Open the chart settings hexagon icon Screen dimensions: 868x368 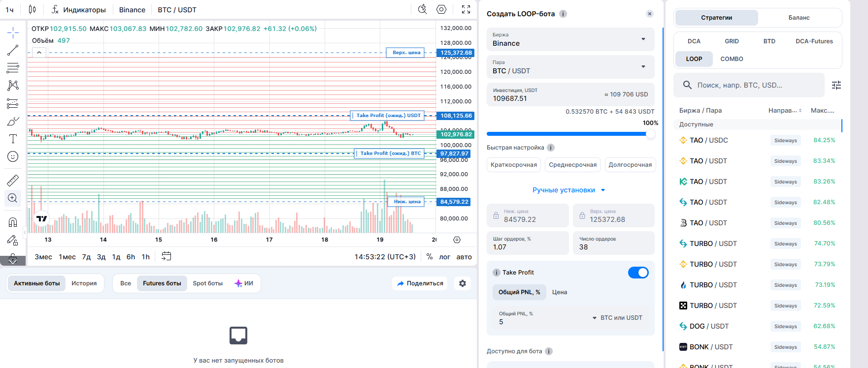(x=441, y=9)
